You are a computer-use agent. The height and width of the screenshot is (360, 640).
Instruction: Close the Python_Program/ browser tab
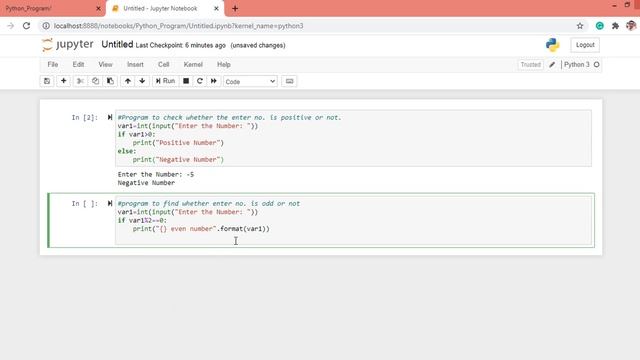coord(98,9)
